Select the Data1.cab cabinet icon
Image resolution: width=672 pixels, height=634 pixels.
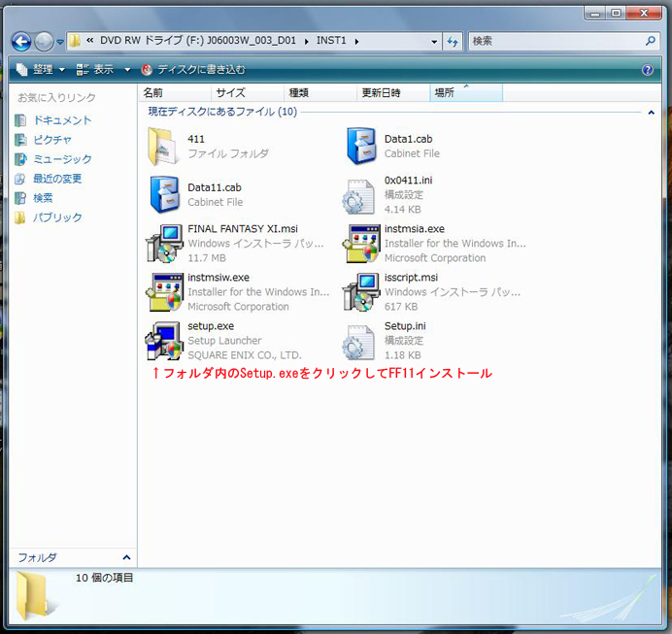(361, 146)
